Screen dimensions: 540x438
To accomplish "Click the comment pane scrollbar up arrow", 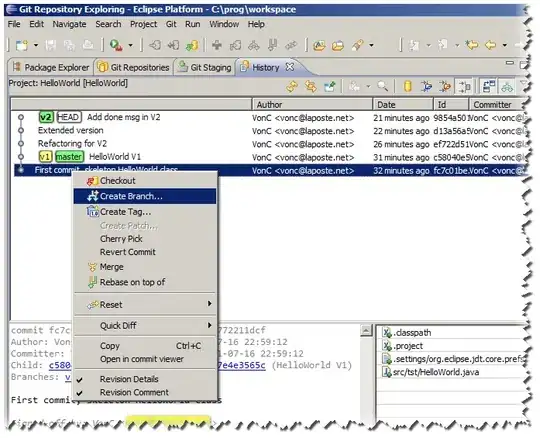I will (366, 330).
